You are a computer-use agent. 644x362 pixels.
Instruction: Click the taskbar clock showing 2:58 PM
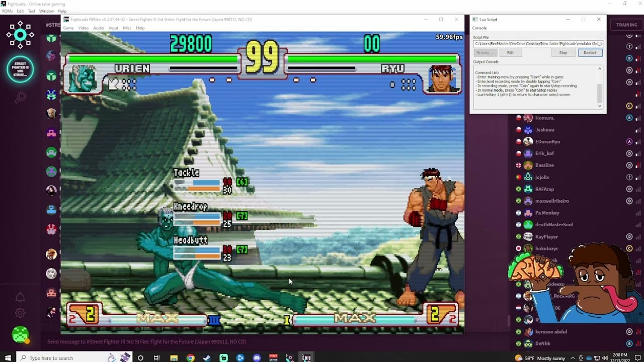(620, 357)
